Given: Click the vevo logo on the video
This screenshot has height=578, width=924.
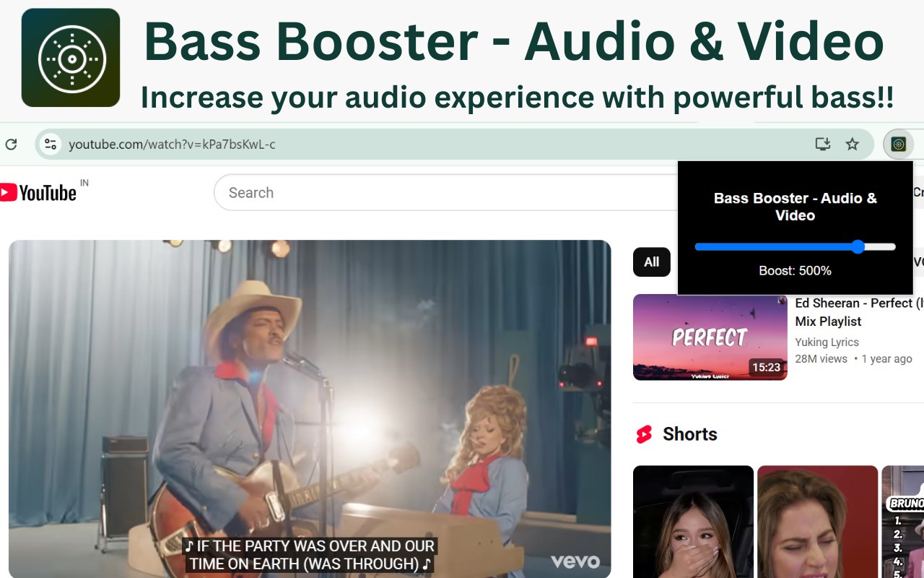Looking at the screenshot, I should pos(575,561).
